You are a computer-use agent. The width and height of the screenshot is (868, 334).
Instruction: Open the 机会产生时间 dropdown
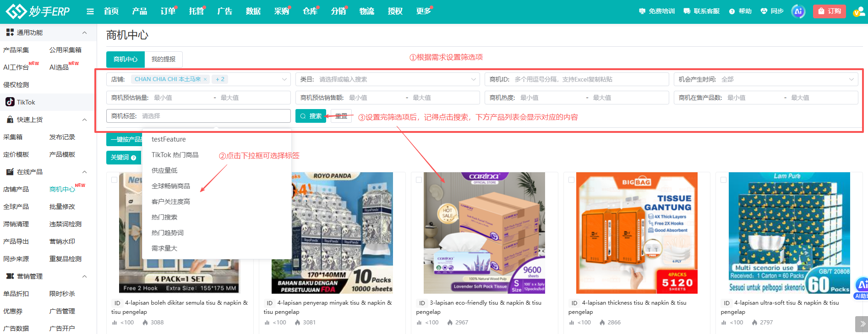766,79
